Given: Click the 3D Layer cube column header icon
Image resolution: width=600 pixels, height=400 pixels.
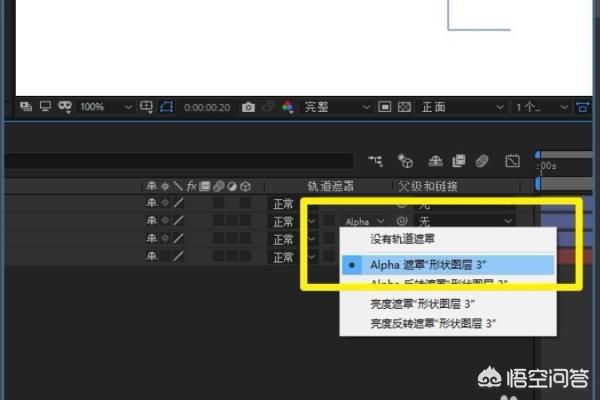Looking at the screenshot, I should click(x=245, y=186).
